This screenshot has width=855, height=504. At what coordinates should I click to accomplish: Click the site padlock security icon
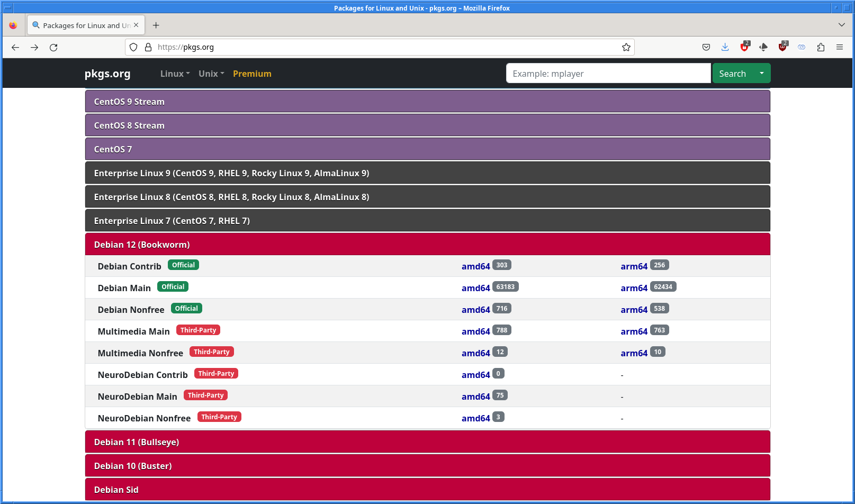coord(148,47)
